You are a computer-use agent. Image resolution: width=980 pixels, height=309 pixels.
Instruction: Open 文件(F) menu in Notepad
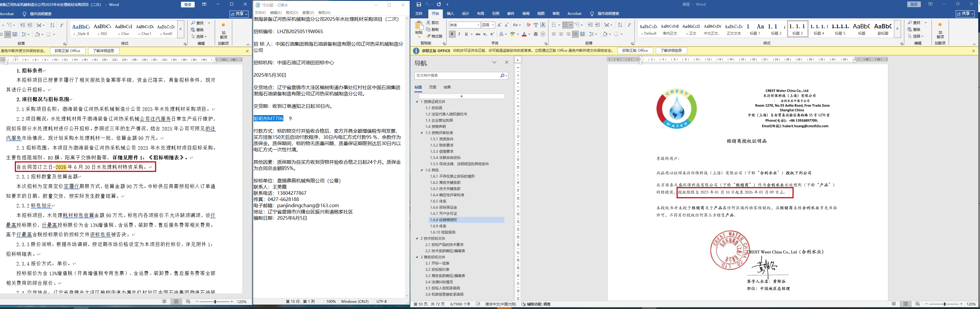pos(261,12)
